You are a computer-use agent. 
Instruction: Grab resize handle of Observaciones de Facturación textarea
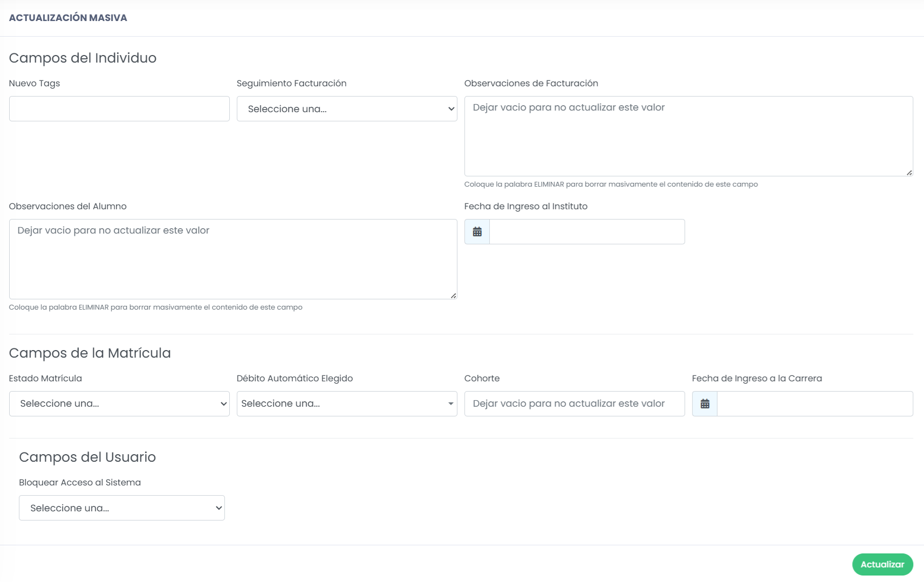coord(909,173)
